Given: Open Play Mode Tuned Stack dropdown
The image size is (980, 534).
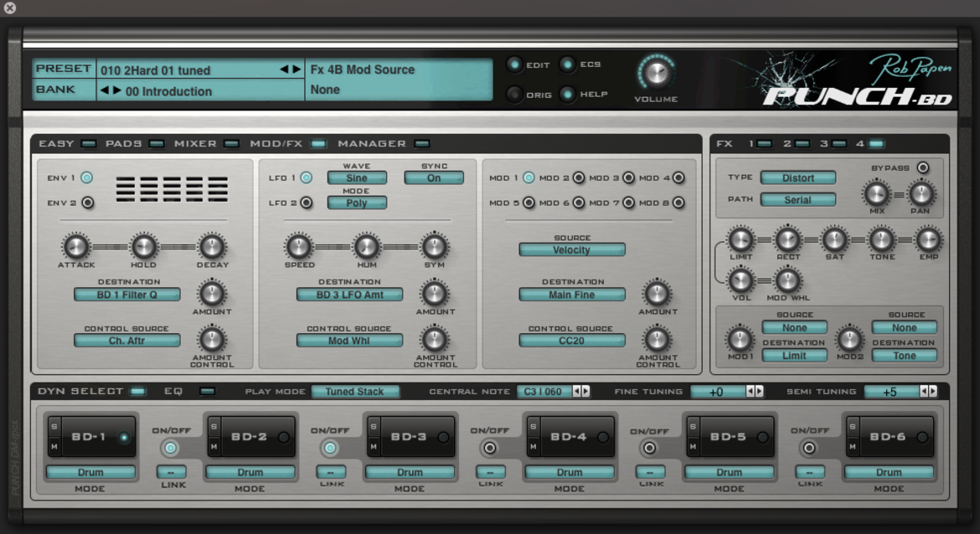Looking at the screenshot, I should (354, 392).
